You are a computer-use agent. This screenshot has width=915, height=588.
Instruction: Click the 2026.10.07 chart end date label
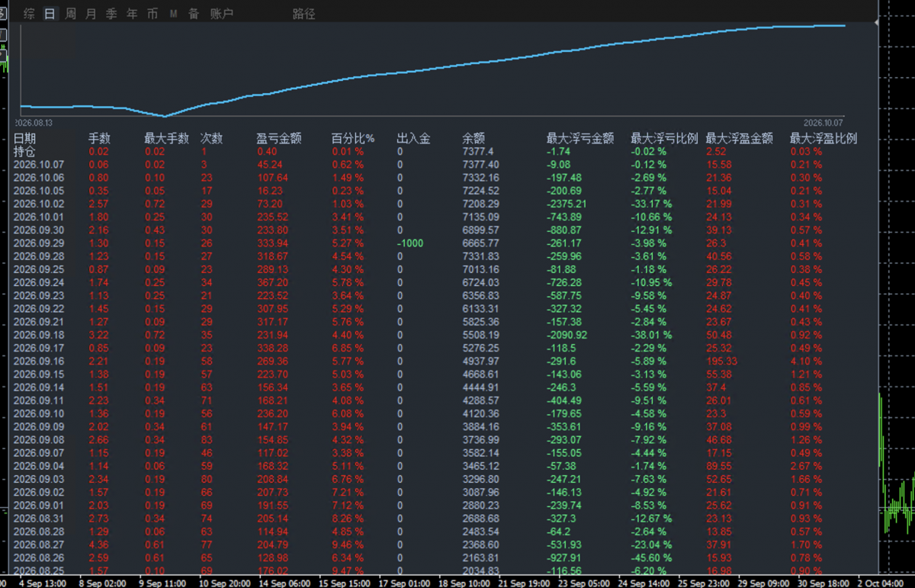tap(823, 122)
